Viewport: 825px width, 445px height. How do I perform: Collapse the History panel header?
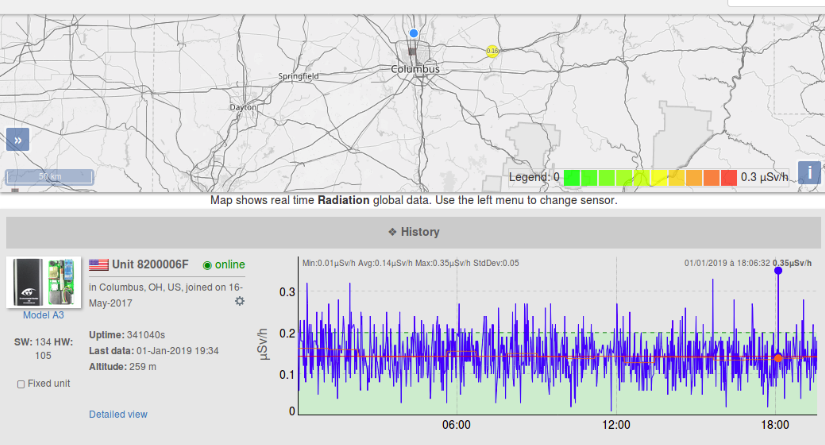(x=413, y=232)
